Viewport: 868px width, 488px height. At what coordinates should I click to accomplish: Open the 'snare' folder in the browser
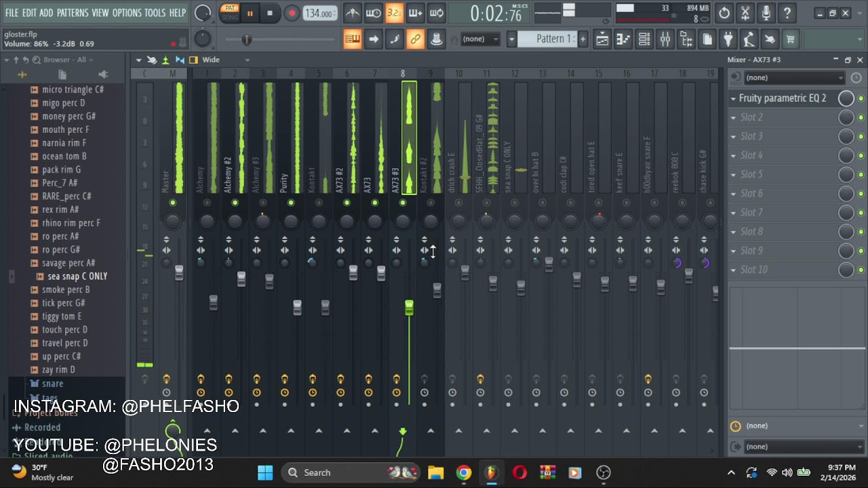click(52, 384)
